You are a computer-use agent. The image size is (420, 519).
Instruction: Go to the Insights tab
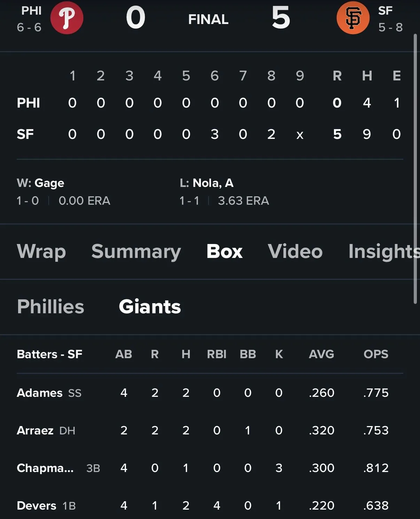382,251
